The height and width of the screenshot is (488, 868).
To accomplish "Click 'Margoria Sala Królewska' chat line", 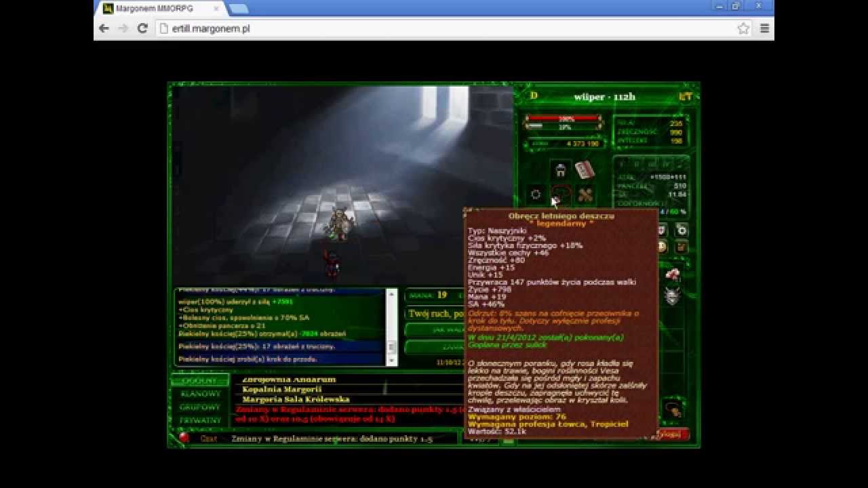I will pyautogui.click(x=296, y=400).
